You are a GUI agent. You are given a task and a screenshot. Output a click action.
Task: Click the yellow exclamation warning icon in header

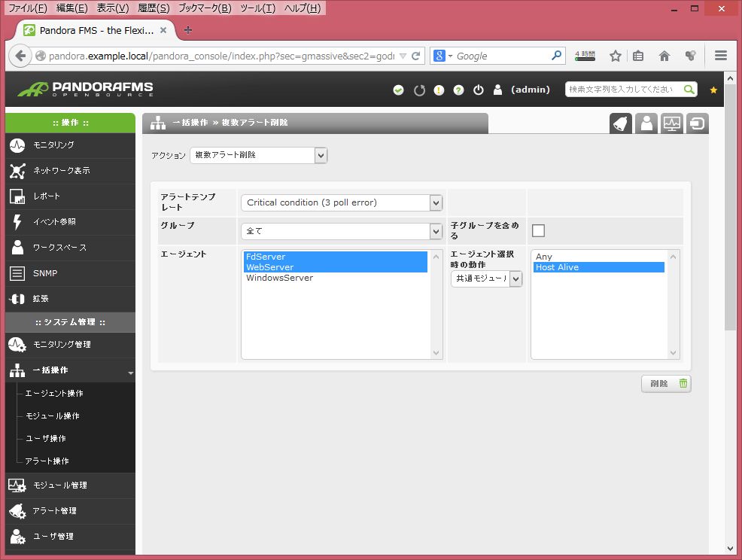pos(439,90)
